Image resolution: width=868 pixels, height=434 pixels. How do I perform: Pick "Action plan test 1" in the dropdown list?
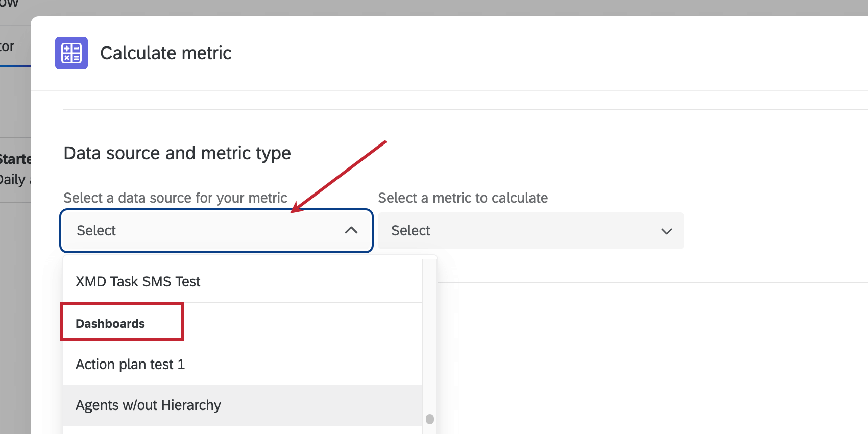coord(130,364)
